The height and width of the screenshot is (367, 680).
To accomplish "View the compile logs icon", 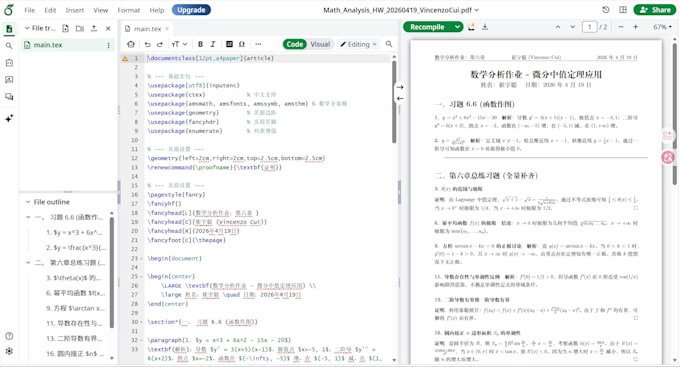I will coord(471,27).
